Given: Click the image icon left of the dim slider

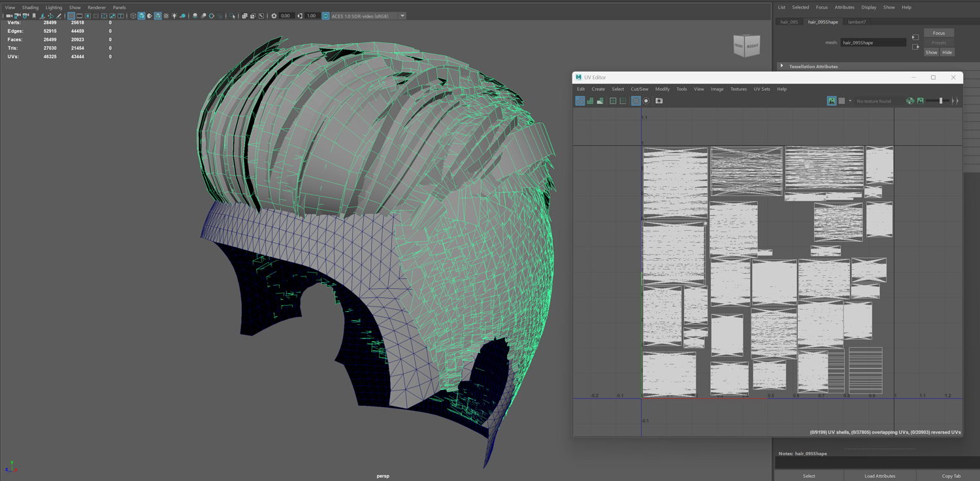Looking at the screenshot, I should (x=921, y=101).
